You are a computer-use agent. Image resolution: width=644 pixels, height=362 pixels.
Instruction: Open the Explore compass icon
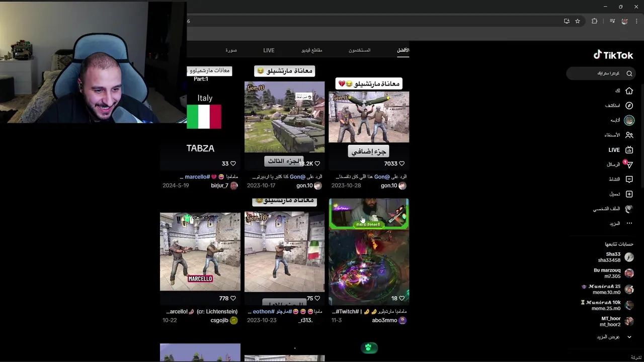(x=629, y=106)
